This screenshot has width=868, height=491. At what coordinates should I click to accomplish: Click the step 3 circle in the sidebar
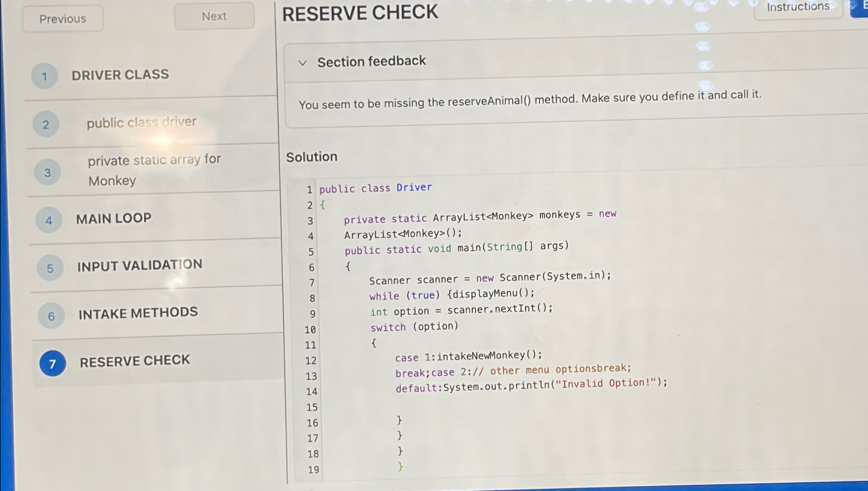pyautogui.click(x=46, y=172)
